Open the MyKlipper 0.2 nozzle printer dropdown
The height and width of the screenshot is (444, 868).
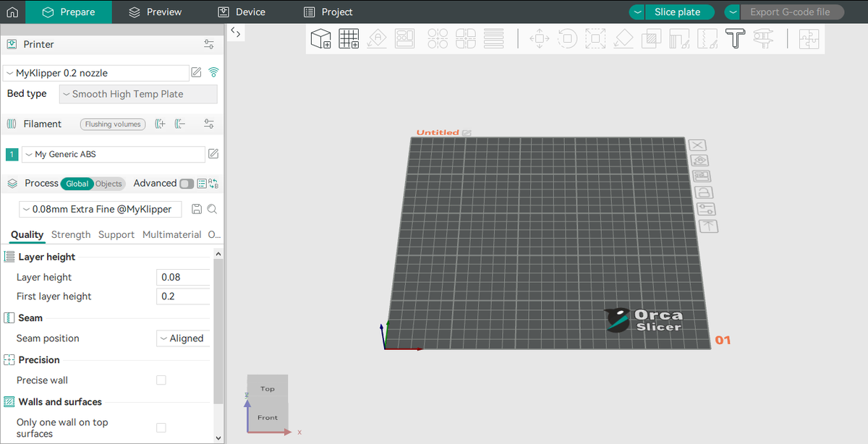click(96, 73)
